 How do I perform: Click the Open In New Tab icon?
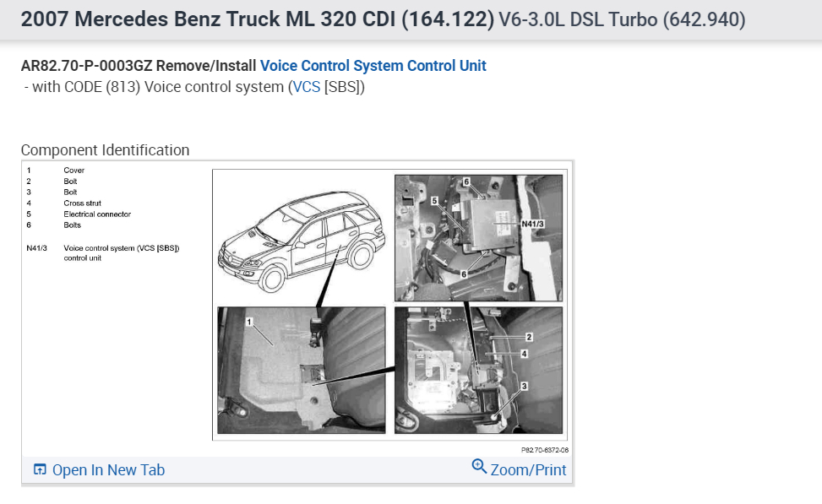[x=40, y=469]
